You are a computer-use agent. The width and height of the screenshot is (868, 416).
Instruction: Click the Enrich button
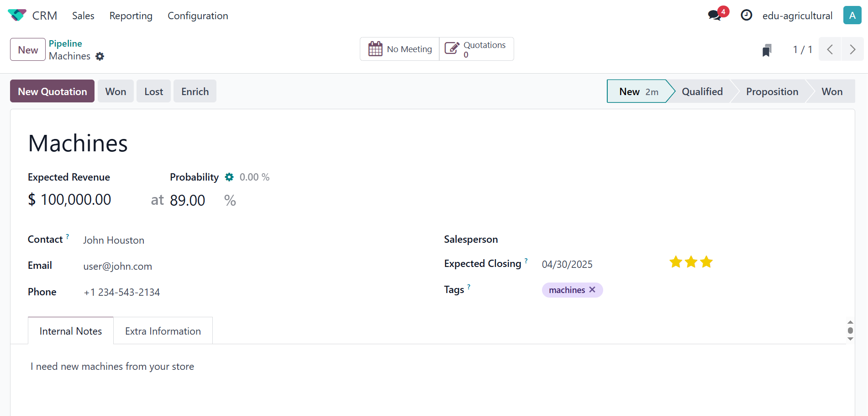195,91
